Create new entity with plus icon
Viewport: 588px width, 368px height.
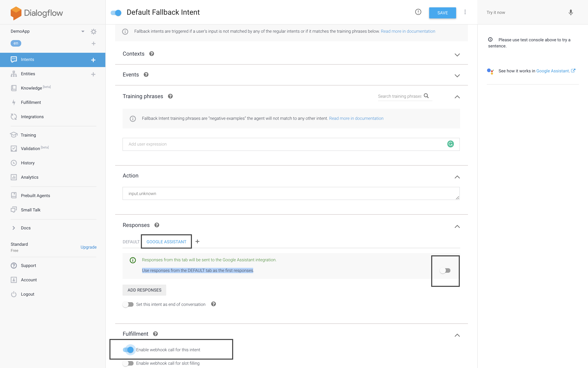point(93,74)
